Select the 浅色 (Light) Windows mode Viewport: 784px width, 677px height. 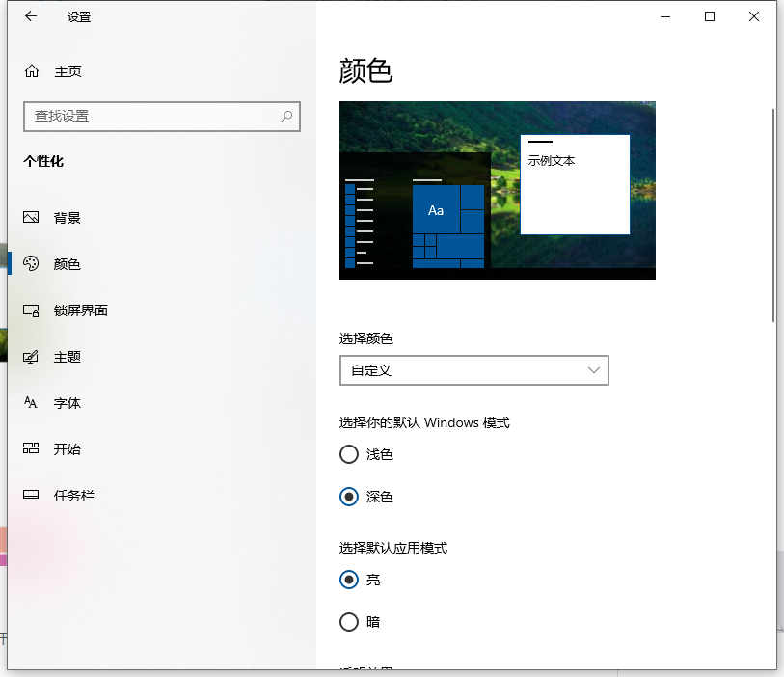coord(348,454)
